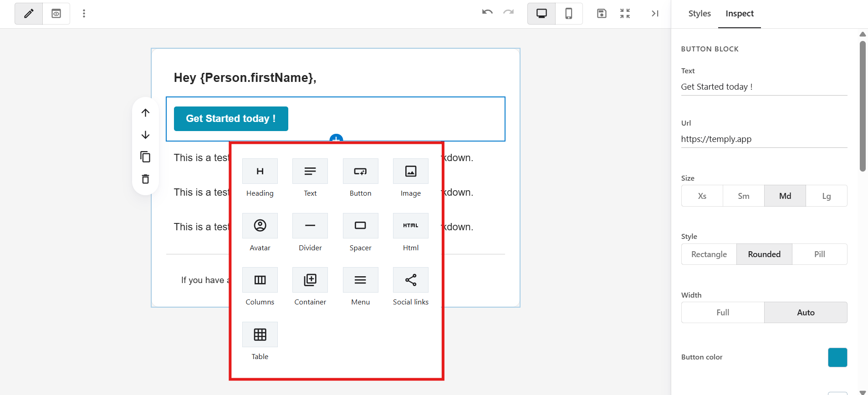Insert a Table block

[x=260, y=341]
